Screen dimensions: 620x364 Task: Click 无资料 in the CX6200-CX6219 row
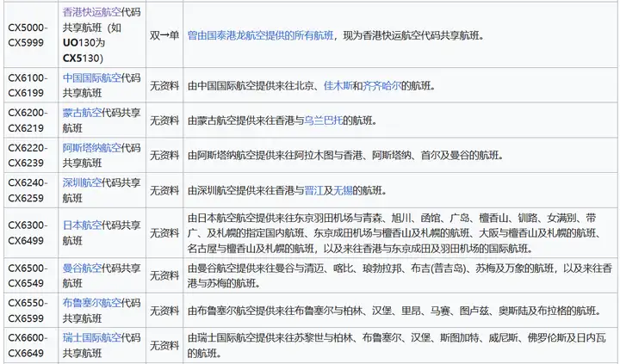point(164,120)
